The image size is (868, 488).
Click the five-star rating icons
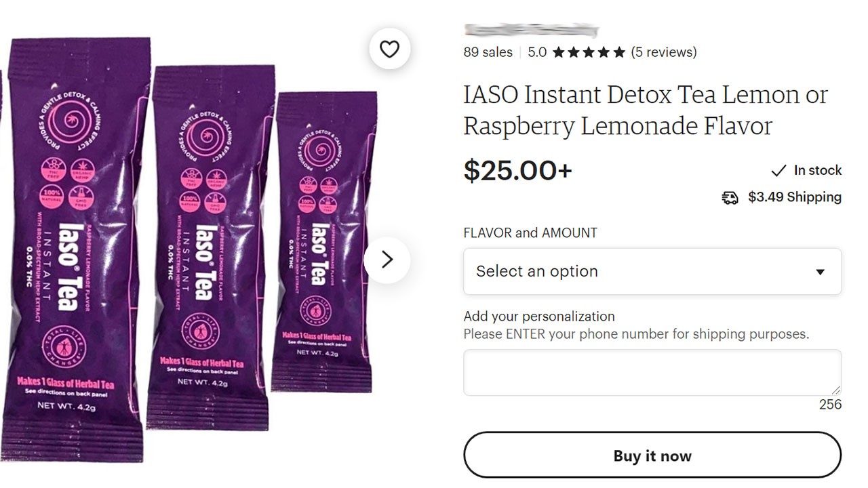click(x=589, y=52)
